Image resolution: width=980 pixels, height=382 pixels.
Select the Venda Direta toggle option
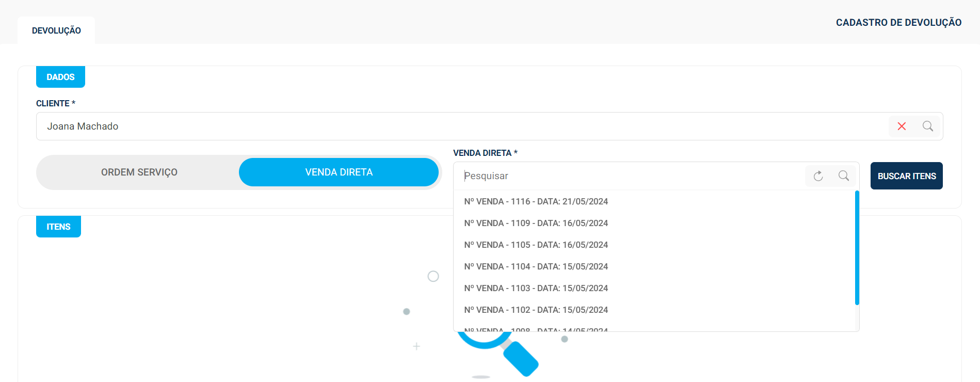339,172
